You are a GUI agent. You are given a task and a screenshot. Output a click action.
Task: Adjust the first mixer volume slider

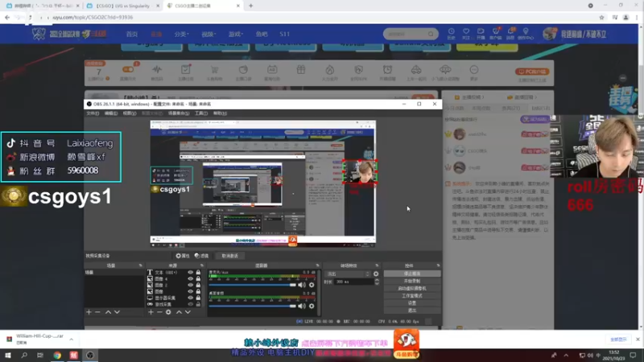click(x=252, y=285)
